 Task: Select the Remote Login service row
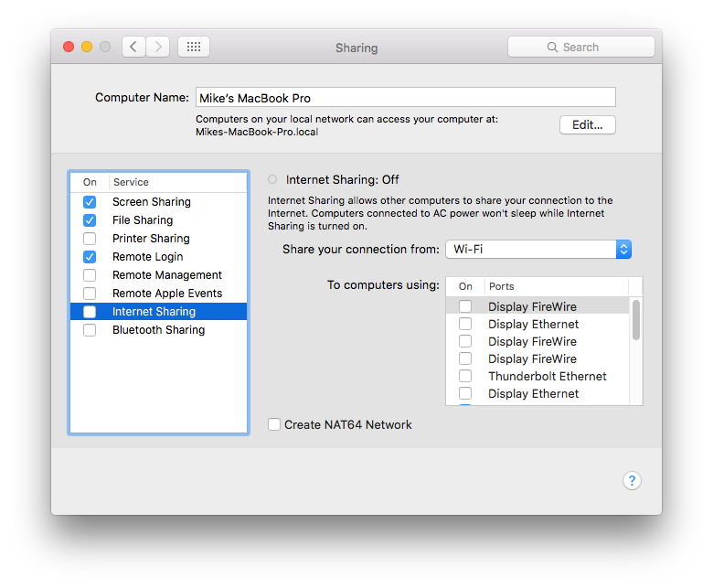(147, 257)
